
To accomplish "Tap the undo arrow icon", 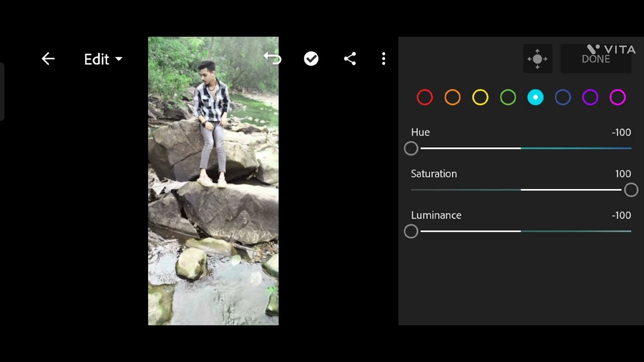I will [x=272, y=59].
